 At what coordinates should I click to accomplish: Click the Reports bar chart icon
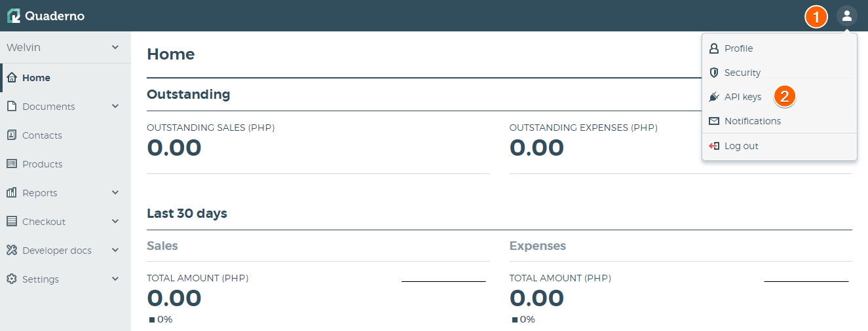11,193
